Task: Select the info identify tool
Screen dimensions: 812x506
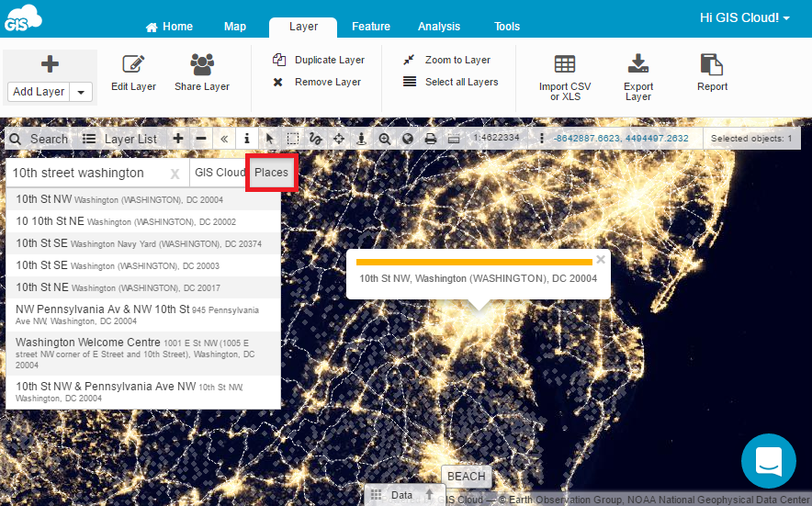Action: tap(246, 139)
